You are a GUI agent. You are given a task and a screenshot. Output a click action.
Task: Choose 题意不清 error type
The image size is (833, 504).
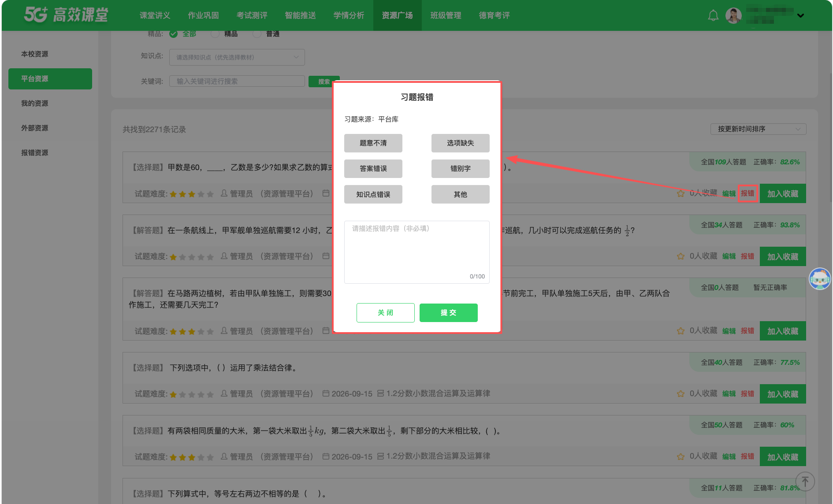pyautogui.click(x=373, y=143)
